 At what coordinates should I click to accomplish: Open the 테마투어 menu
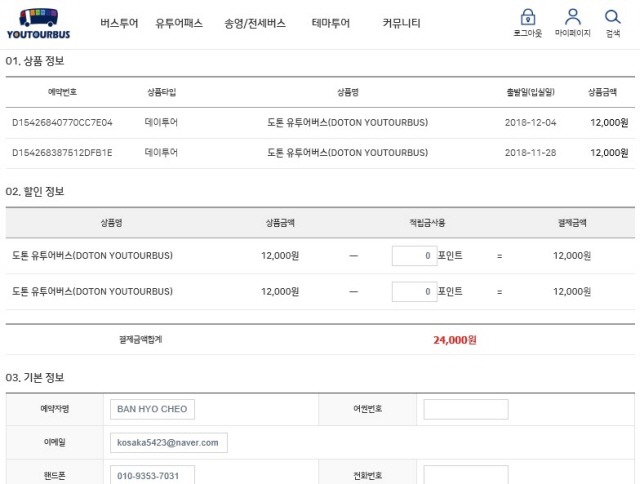click(331, 23)
